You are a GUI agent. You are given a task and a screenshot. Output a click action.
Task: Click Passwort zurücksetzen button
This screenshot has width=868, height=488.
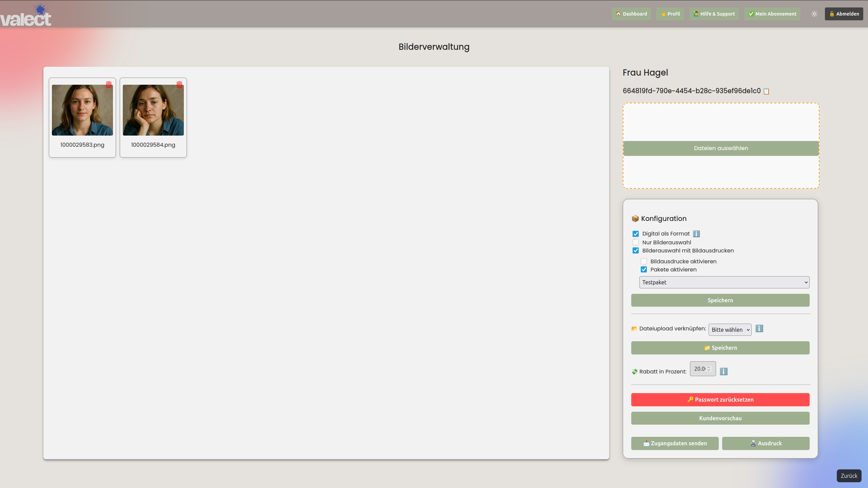[x=720, y=400]
